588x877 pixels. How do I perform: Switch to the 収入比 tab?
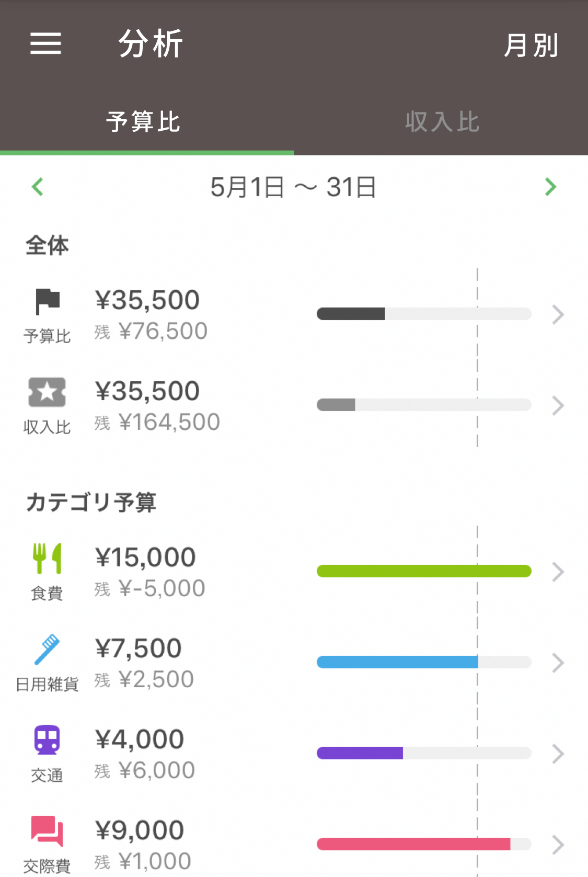442,121
